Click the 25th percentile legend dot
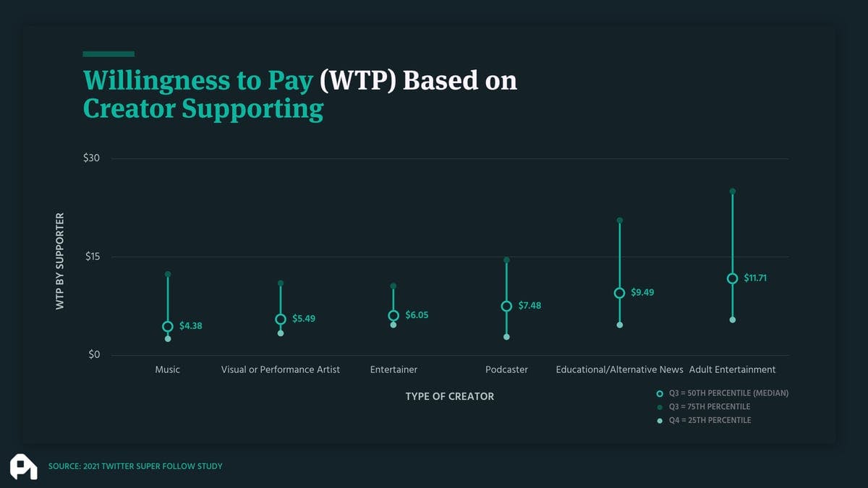The width and height of the screenshot is (868, 488). (659, 421)
